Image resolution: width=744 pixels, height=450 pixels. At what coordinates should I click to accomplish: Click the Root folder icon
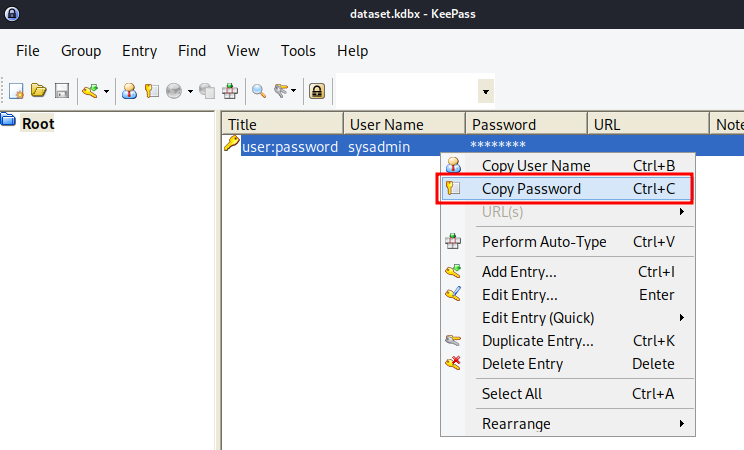[8, 119]
